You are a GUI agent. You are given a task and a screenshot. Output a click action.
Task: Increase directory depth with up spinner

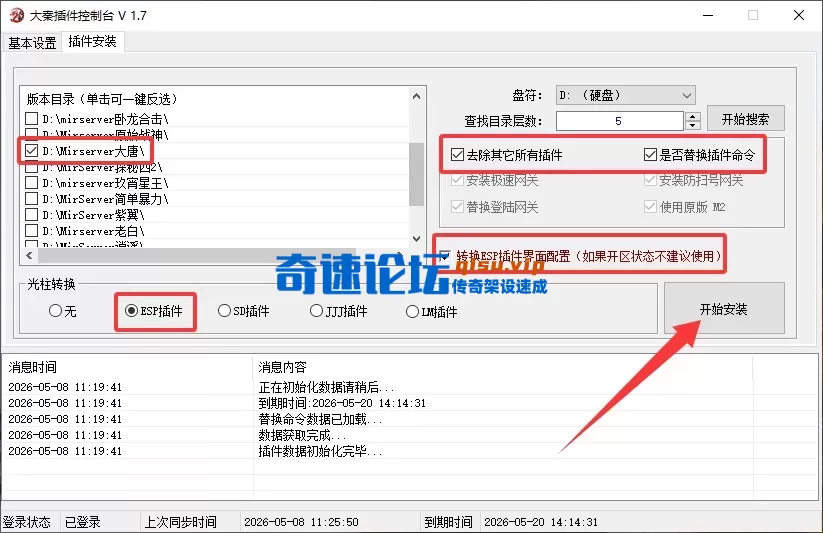click(x=693, y=117)
